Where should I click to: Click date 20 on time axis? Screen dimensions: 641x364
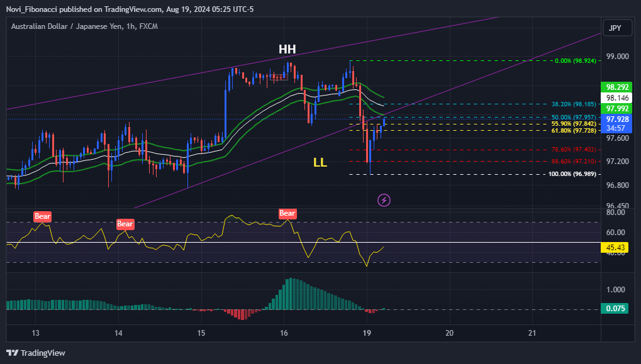[449, 333]
